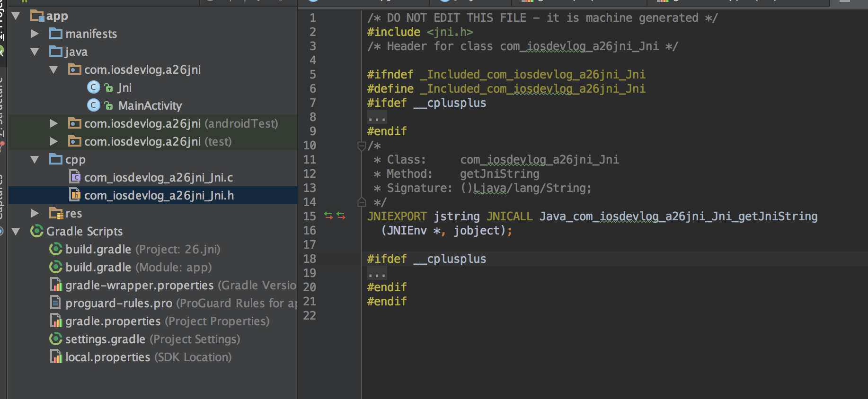Click the getJniString method name in comment
The image size is (868, 399).
tap(500, 174)
